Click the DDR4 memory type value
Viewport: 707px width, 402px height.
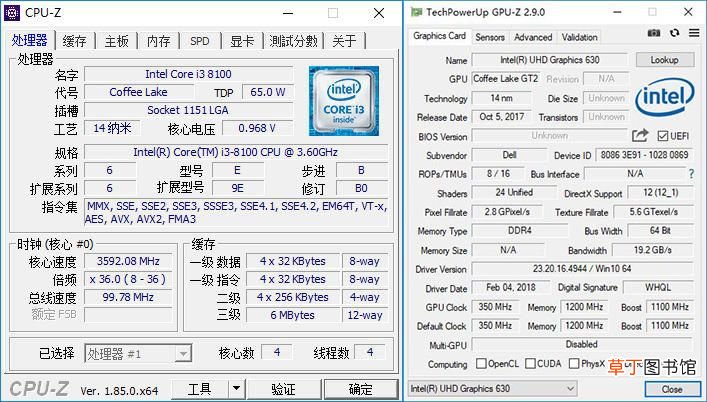point(520,231)
